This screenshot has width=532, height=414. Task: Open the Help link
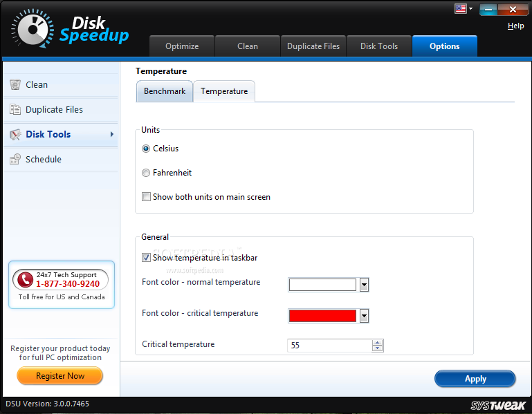515,26
